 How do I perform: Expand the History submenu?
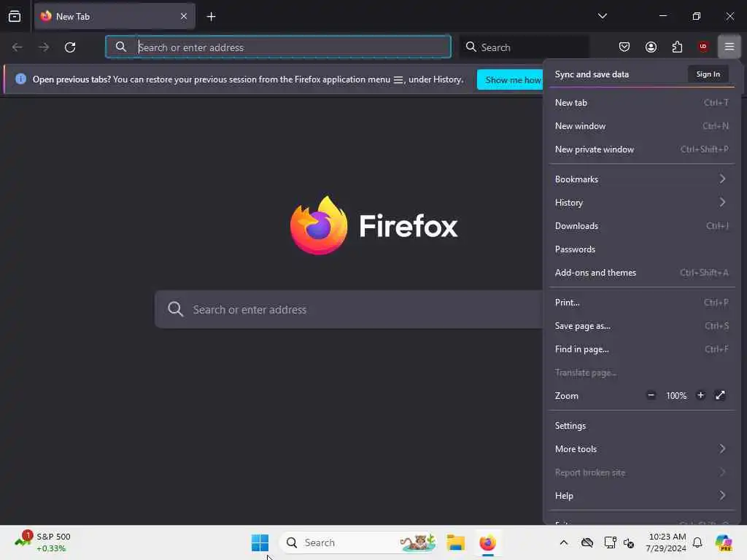click(642, 203)
